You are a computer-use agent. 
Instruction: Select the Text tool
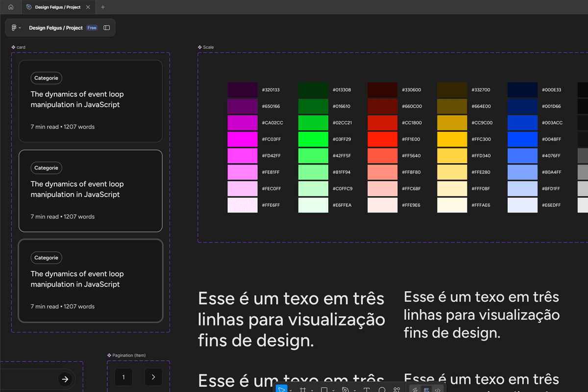click(x=367, y=390)
